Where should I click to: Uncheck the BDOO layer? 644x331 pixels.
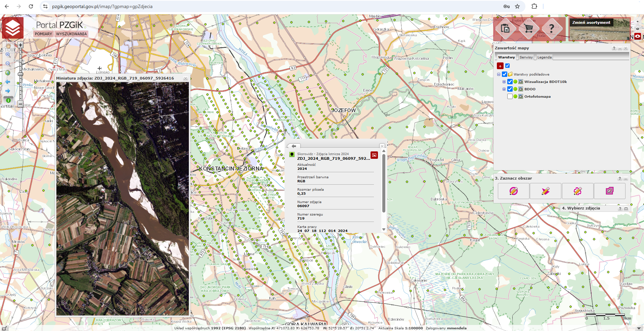click(510, 89)
